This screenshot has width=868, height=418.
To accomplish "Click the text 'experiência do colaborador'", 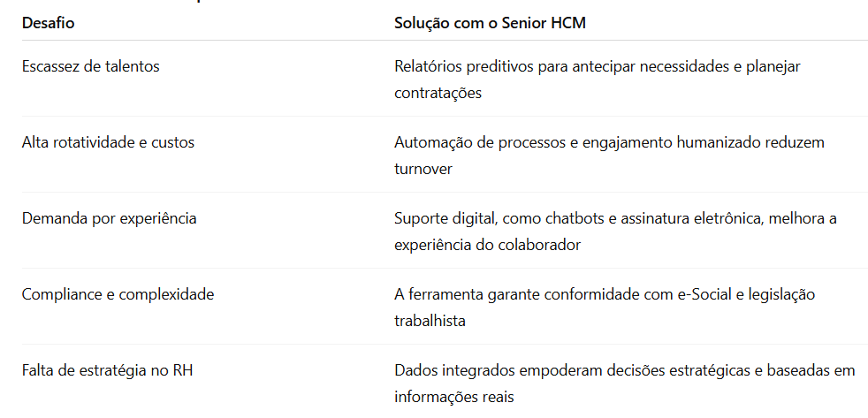I will click(x=487, y=245).
